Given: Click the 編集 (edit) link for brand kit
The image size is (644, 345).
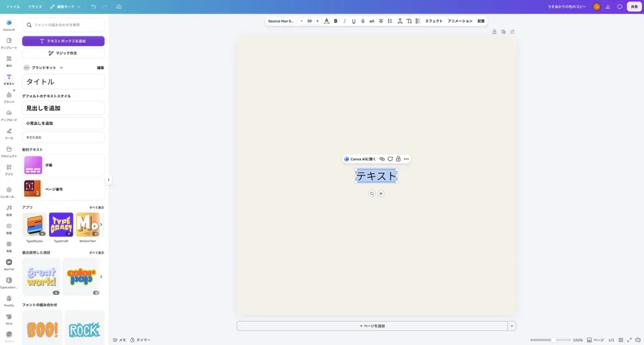Looking at the screenshot, I should 100,68.
